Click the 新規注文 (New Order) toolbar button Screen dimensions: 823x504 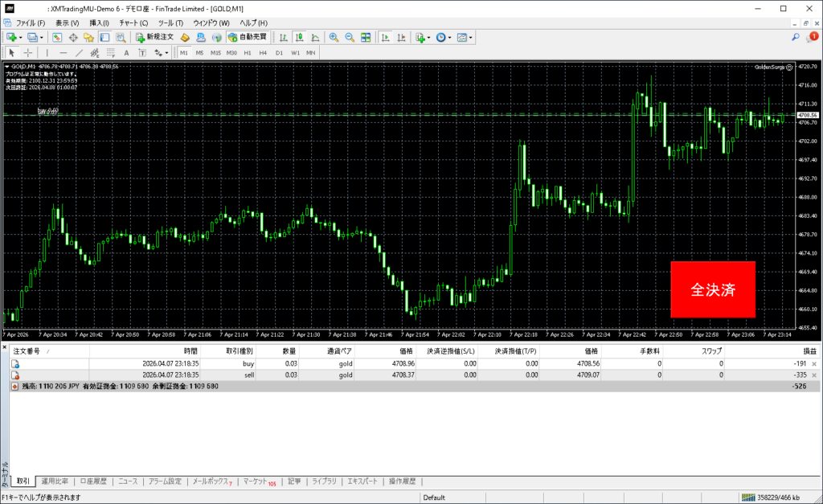point(154,37)
